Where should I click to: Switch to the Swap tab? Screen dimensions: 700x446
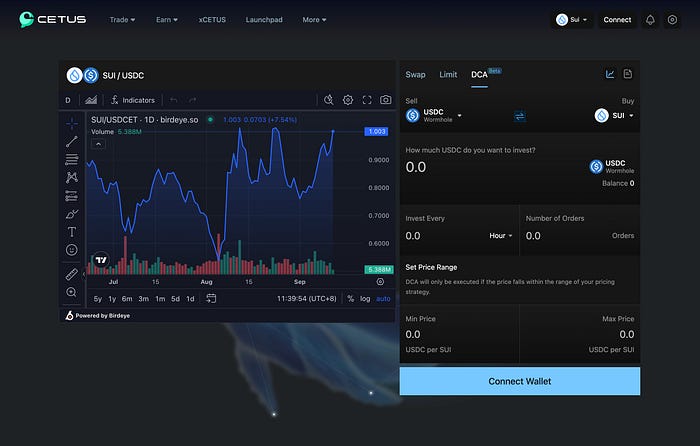point(415,75)
